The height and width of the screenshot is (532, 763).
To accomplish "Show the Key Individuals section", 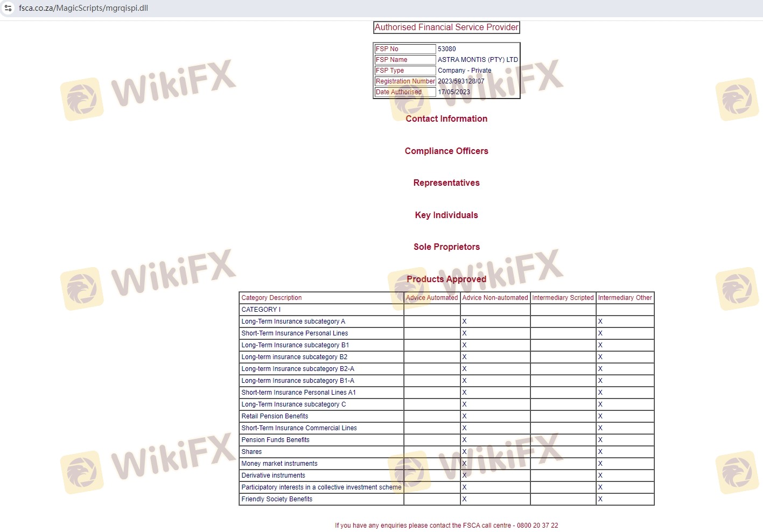I will pyautogui.click(x=446, y=215).
